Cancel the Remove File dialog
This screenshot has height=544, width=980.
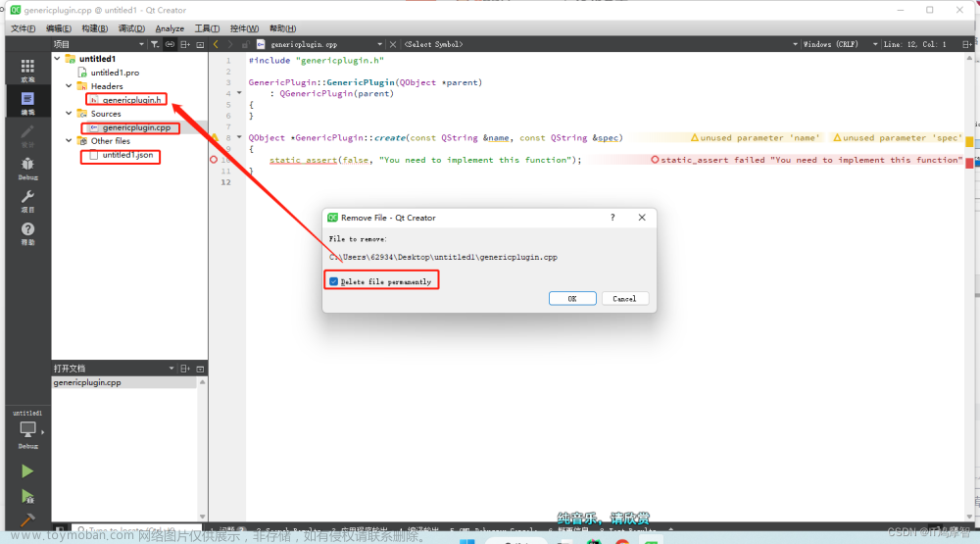click(624, 299)
